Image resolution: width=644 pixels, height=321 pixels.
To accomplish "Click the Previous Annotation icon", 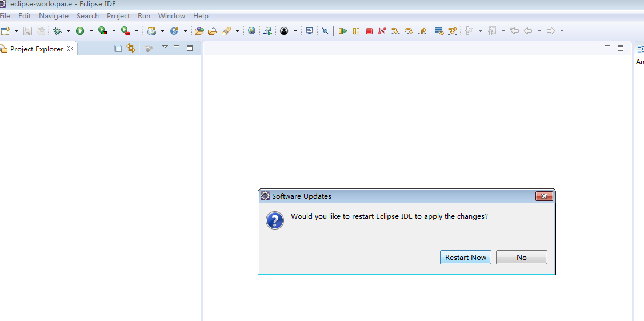I will point(493,31).
